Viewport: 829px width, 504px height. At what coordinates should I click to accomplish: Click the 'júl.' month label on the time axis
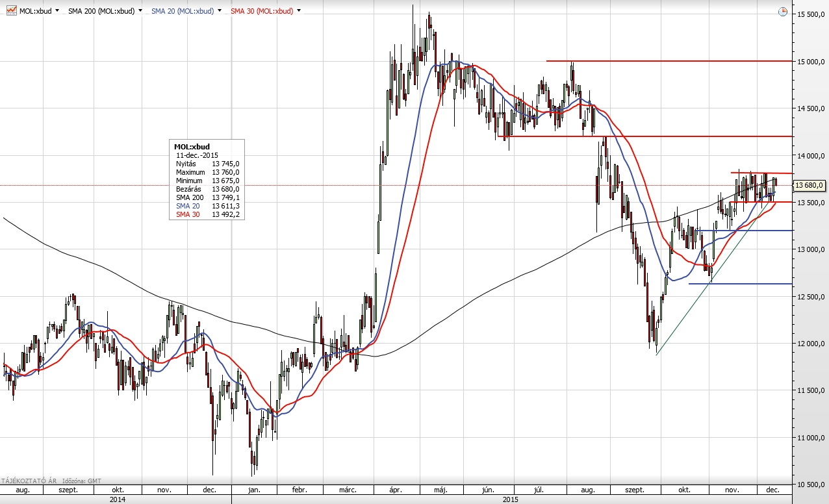pyautogui.click(x=539, y=490)
